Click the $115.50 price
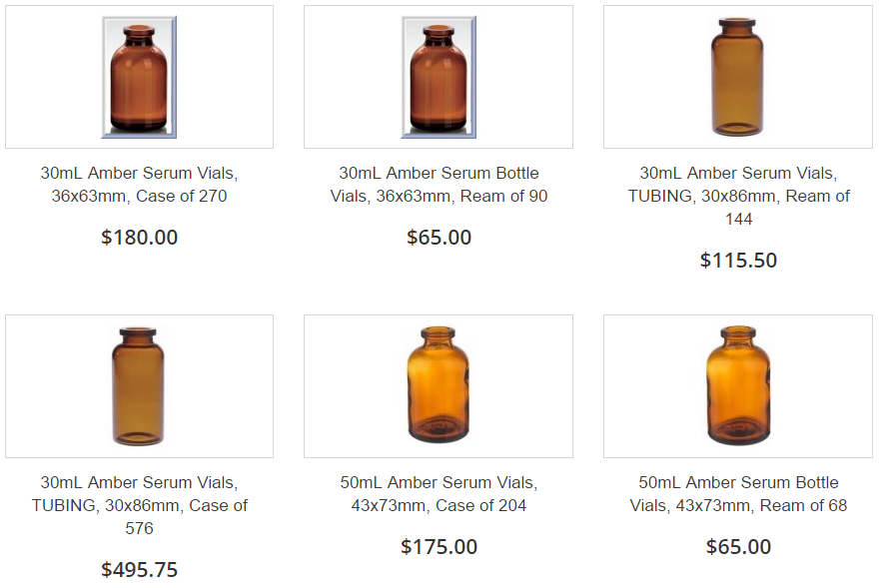Screen dimensions: 881x588 pyautogui.click(x=738, y=260)
